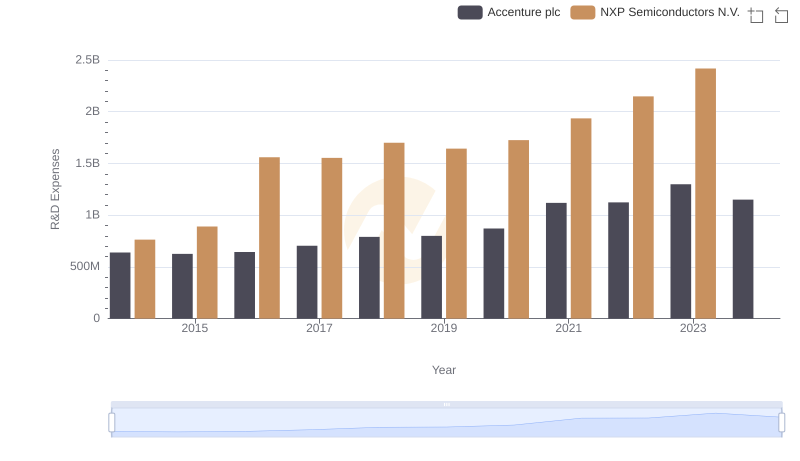Click the 2021 Accenture bar
The height and width of the screenshot is (461, 800).
point(556,261)
